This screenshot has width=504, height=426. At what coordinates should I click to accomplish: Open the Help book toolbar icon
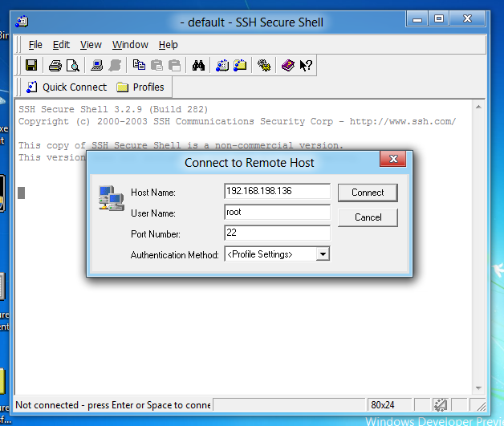point(288,65)
